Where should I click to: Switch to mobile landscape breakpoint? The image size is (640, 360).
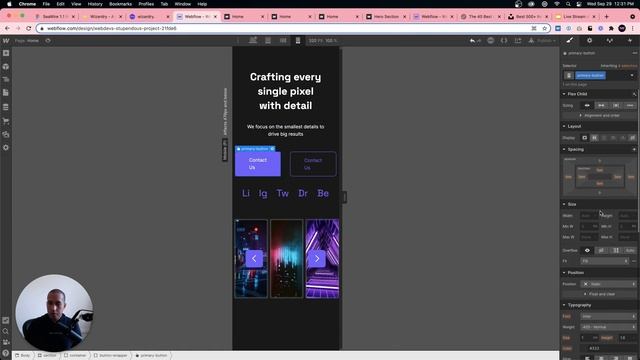click(x=283, y=40)
